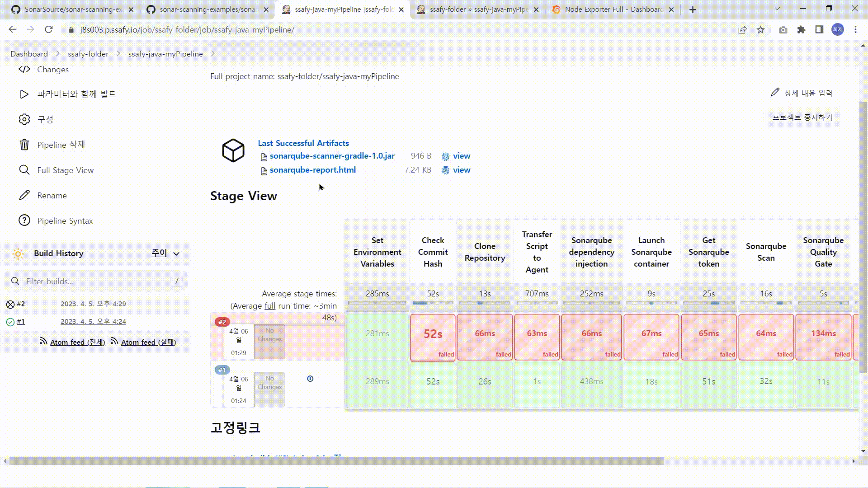The image size is (868, 488).
Task: Click the Pipeline Syntax question mark icon
Action: point(24,221)
